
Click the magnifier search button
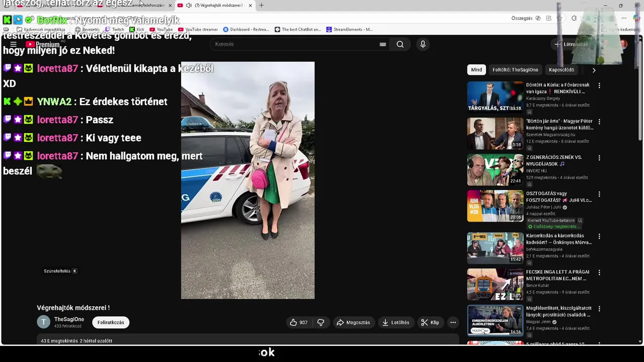pyautogui.click(x=400, y=44)
